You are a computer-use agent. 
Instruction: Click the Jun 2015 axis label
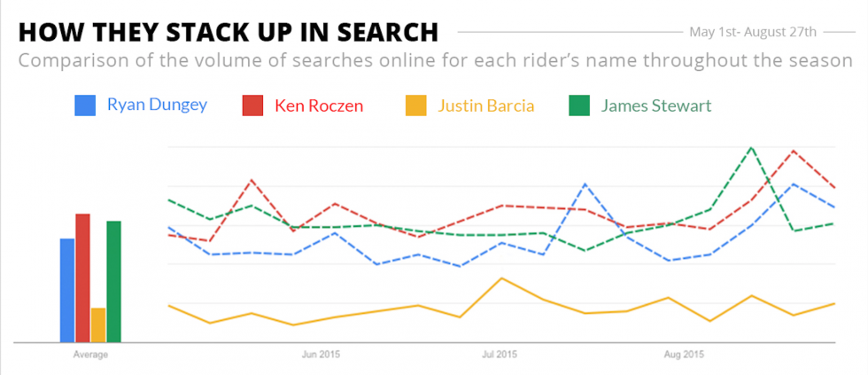pyautogui.click(x=321, y=355)
